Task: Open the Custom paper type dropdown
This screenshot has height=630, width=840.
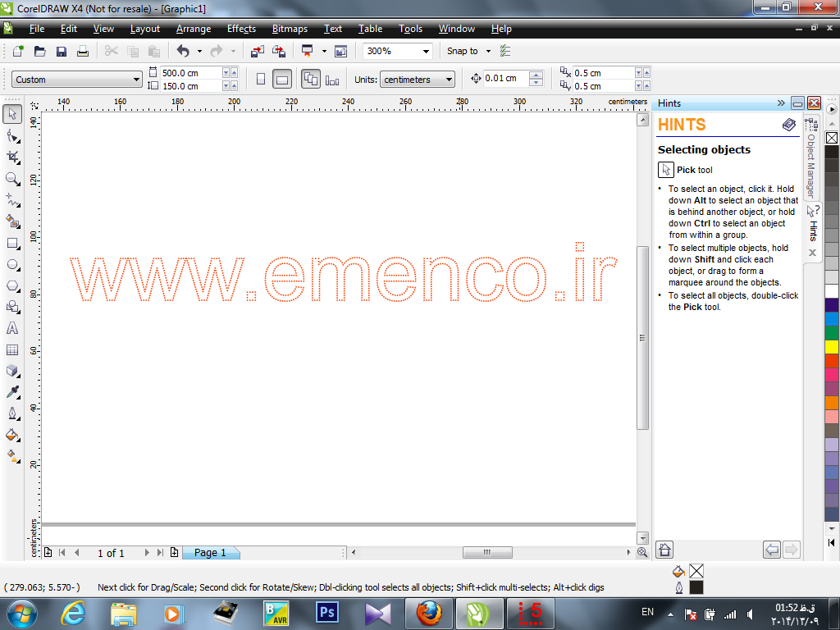Action: click(136, 80)
